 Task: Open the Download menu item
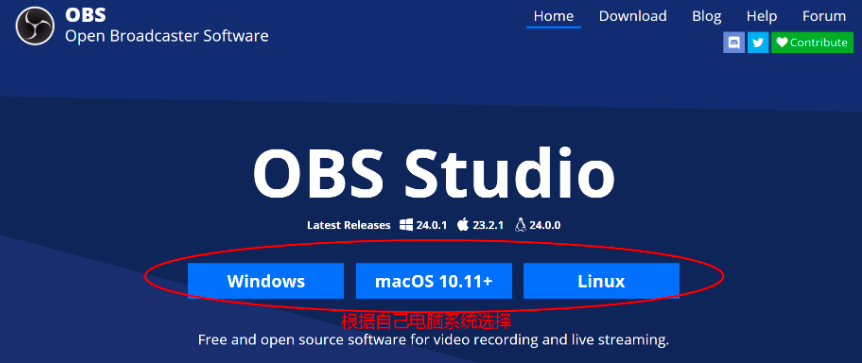point(633,16)
